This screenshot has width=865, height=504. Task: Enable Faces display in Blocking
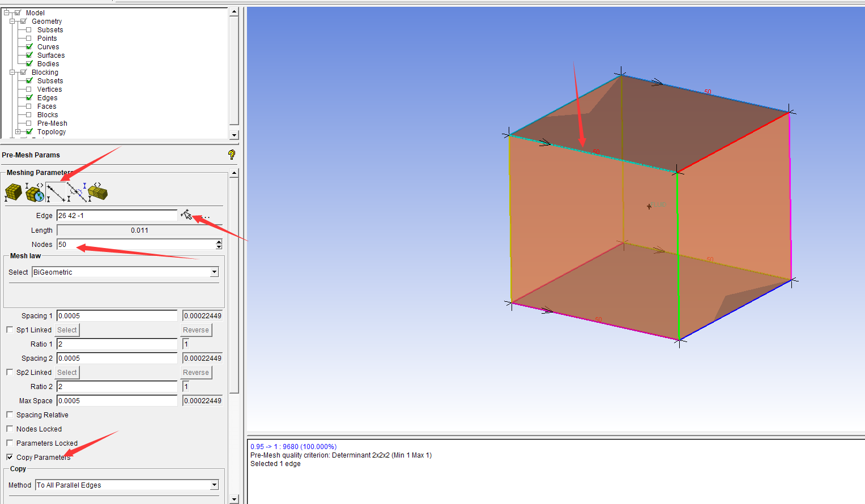coord(29,106)
